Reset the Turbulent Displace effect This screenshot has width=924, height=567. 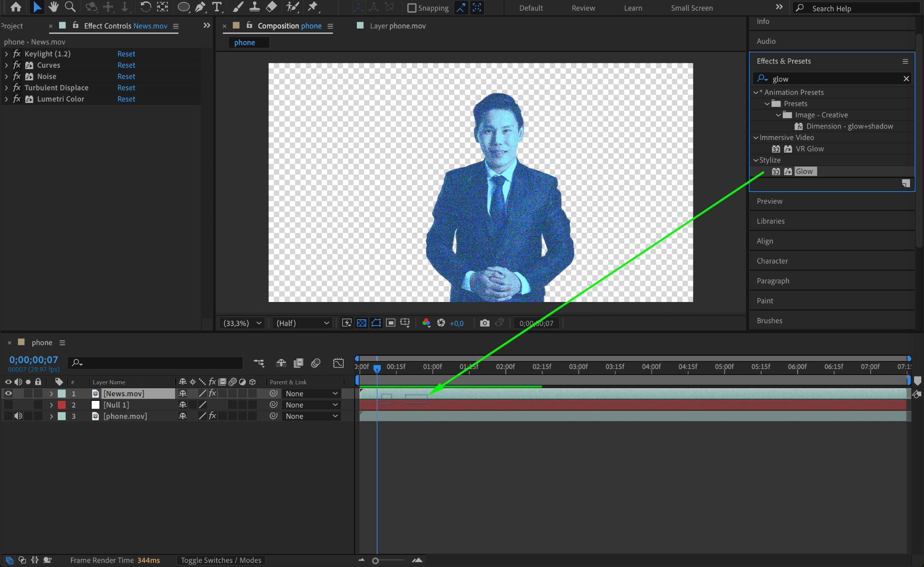click(126, 88)
